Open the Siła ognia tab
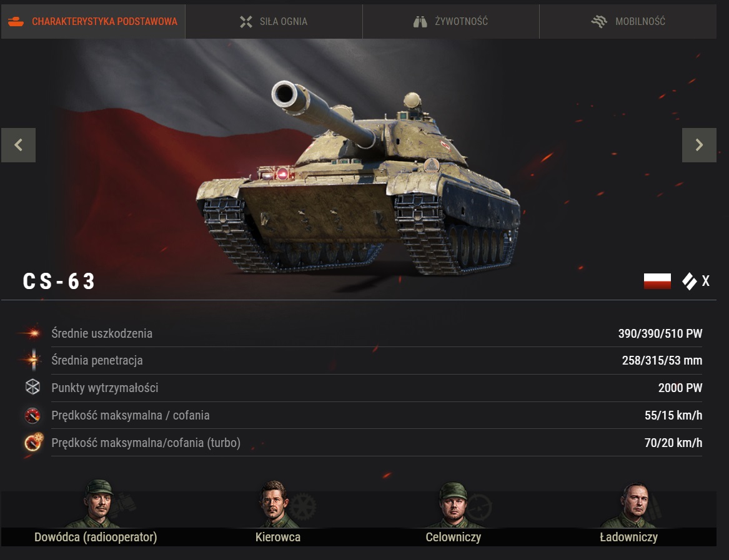The height and width of the screenshot is (560, 729). point(274,21)
